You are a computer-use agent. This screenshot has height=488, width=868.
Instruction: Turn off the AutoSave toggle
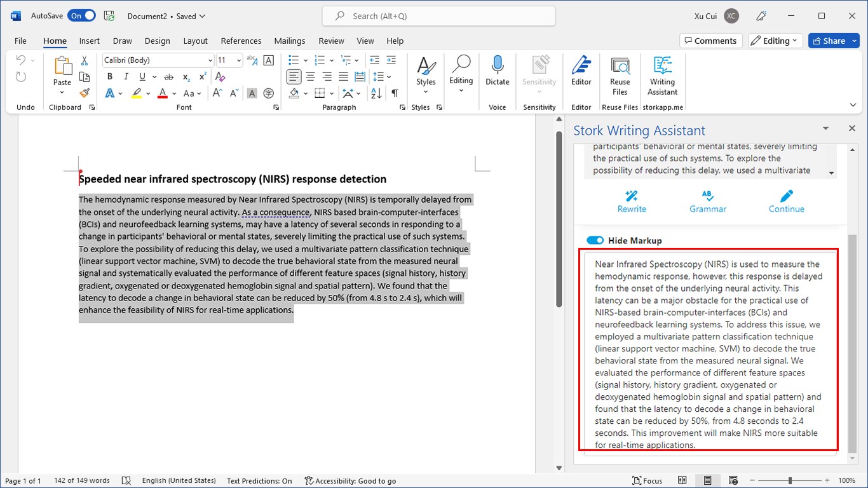pos(82,16)
